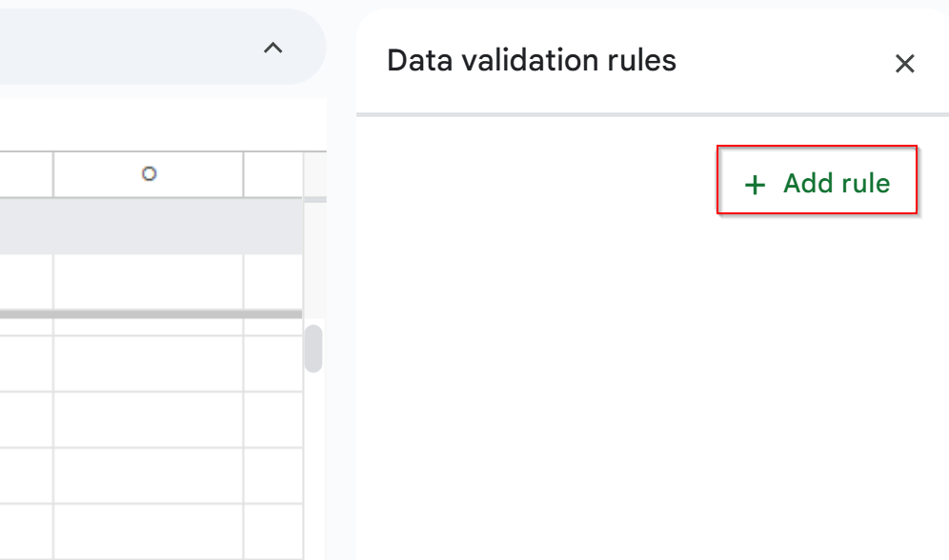949x560 pixels.
Task: Select the column header left of O
Action: [x=26, y=174]
